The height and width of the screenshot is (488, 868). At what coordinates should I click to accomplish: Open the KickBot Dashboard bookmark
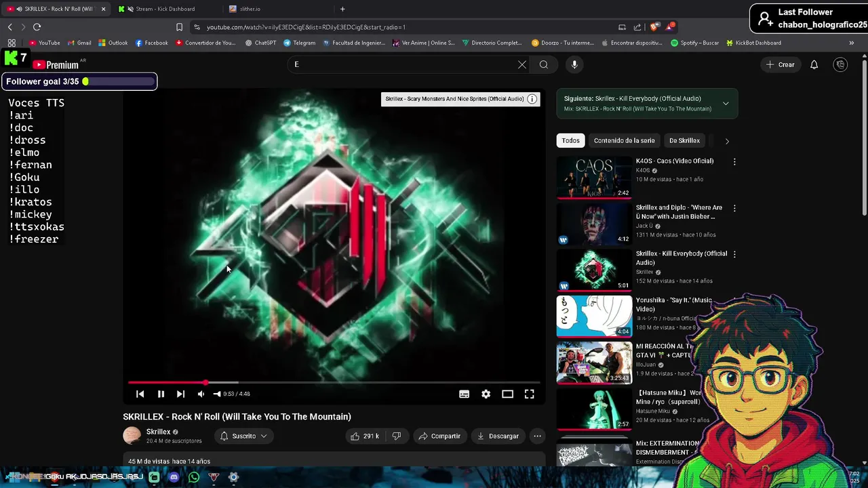(x=753, y=43)
